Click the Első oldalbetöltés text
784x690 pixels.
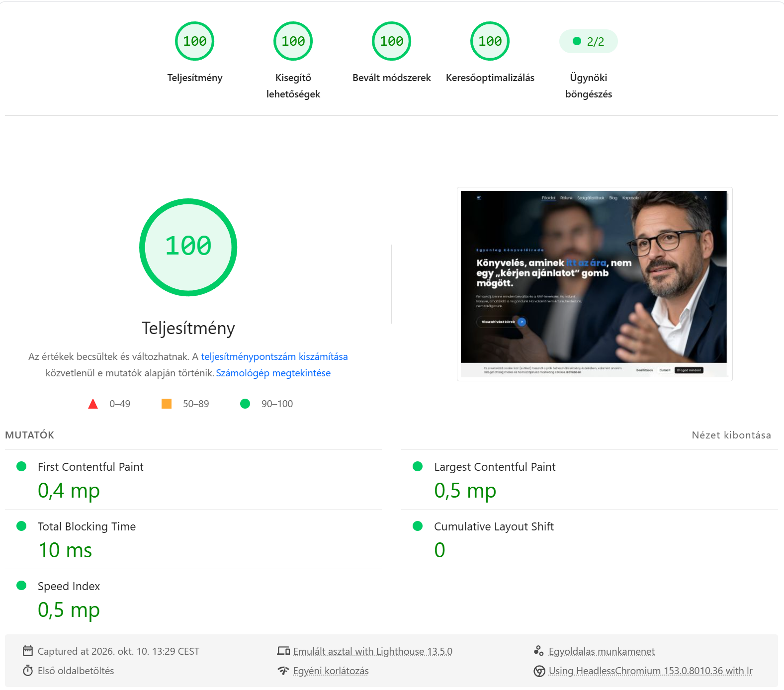(76, 671)
